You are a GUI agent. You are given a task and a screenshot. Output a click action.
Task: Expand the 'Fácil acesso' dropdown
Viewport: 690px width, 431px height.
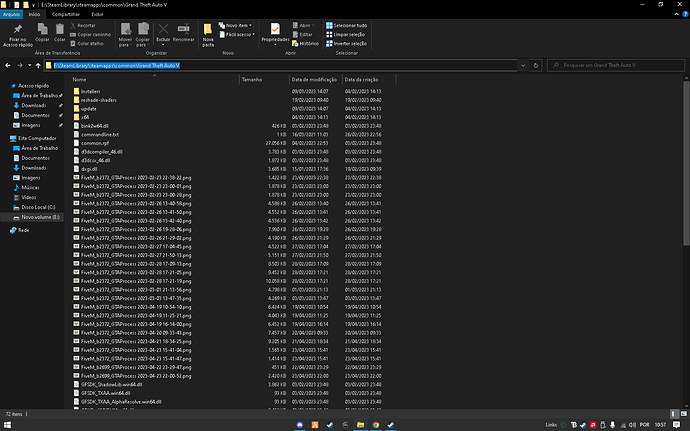coord(240,34)
